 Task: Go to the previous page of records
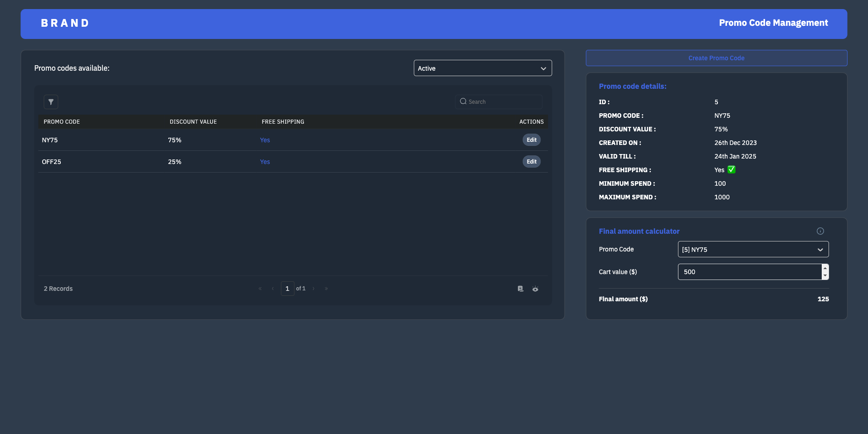point(273,289)
